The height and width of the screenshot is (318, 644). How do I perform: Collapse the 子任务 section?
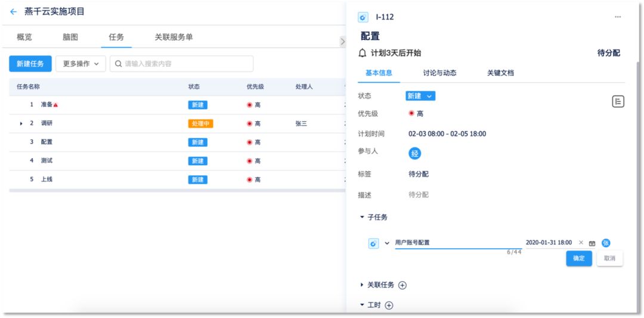tap(362, 217)
